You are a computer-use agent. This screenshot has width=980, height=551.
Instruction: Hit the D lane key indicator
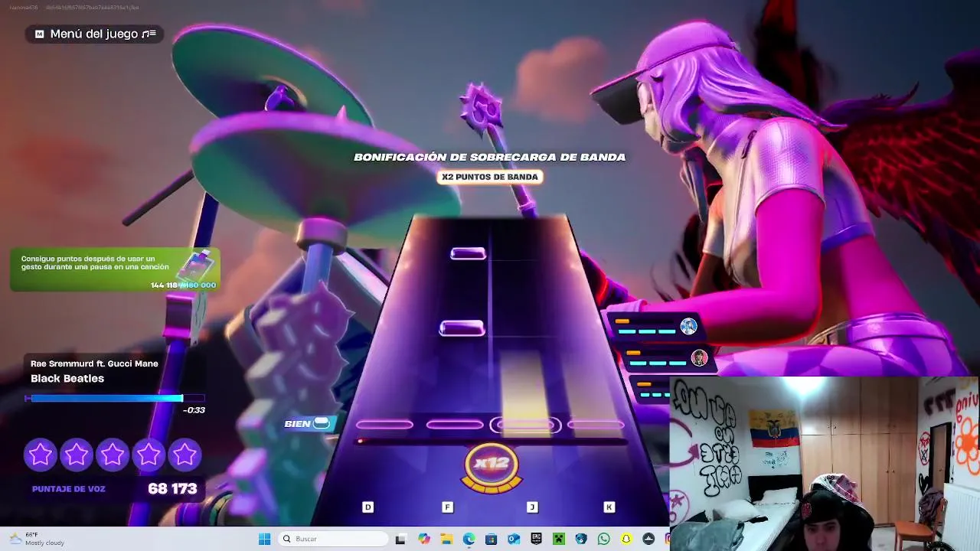[368, 507]
